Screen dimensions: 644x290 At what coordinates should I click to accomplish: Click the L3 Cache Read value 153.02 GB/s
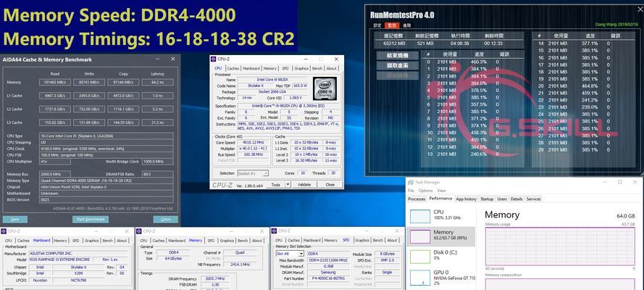tap(54, 123)
